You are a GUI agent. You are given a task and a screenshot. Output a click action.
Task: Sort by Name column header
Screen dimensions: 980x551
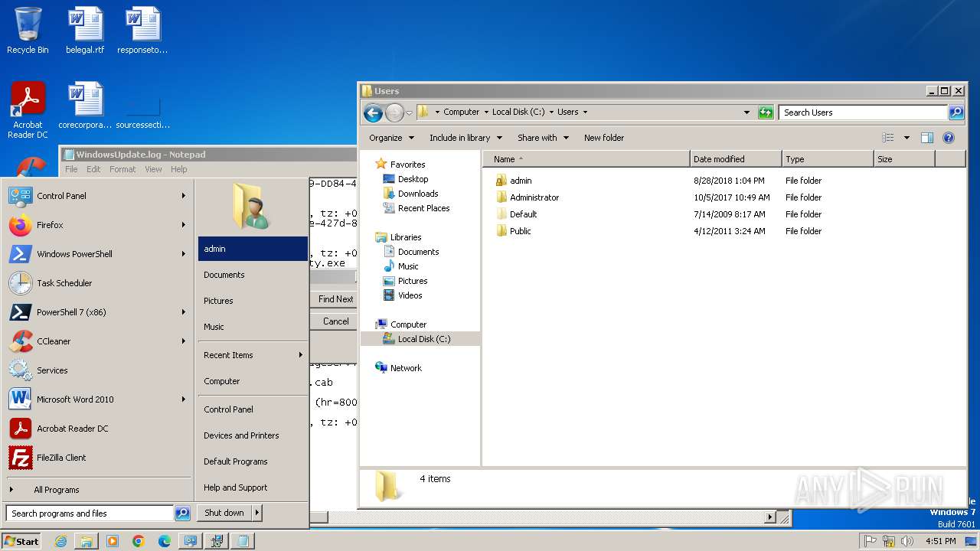point(586,159)
